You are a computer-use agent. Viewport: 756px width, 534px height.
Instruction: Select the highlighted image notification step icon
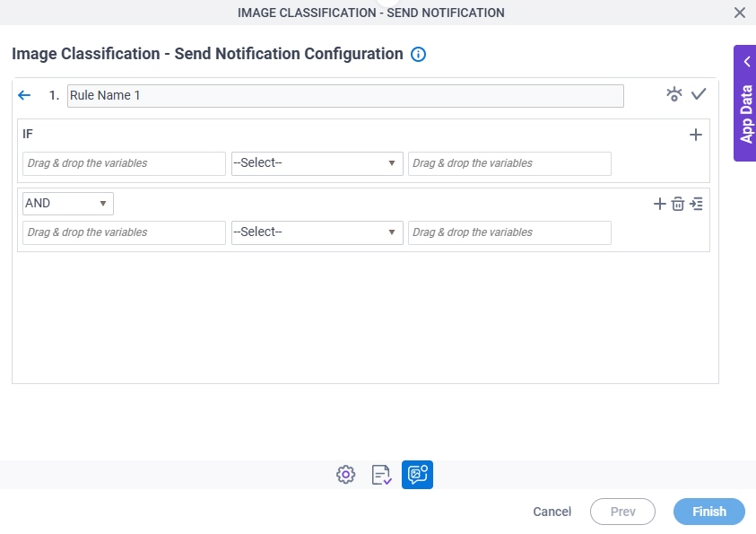pyautogui.click(x=417, y=475)
